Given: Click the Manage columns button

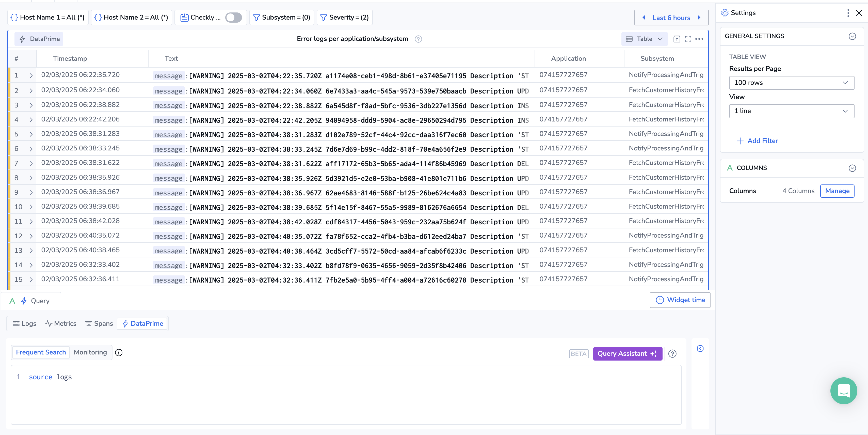Looking at the screenshot, I should [837, 191].
